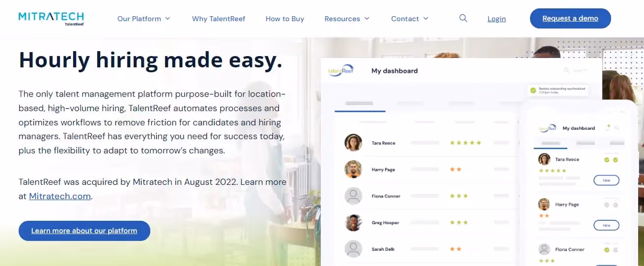
Task: Click the bell notification icon in mobile dashboard
Action: 608,127
